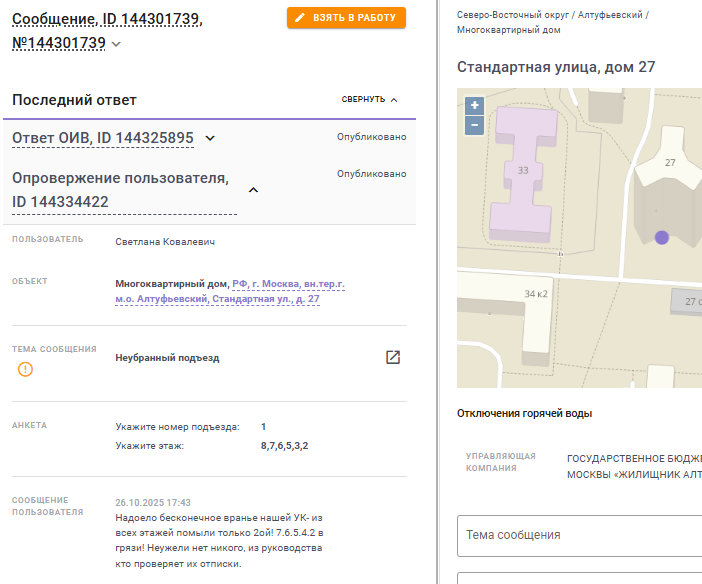Screen dimensions: 702x584
Task: Click the map zoom in plus button
Action: click(x=475, y=106)
